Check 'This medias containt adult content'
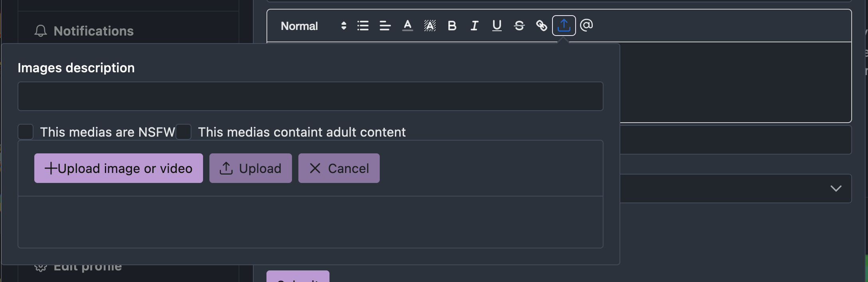This screenshot has width=868, height=282. point(184,132)
